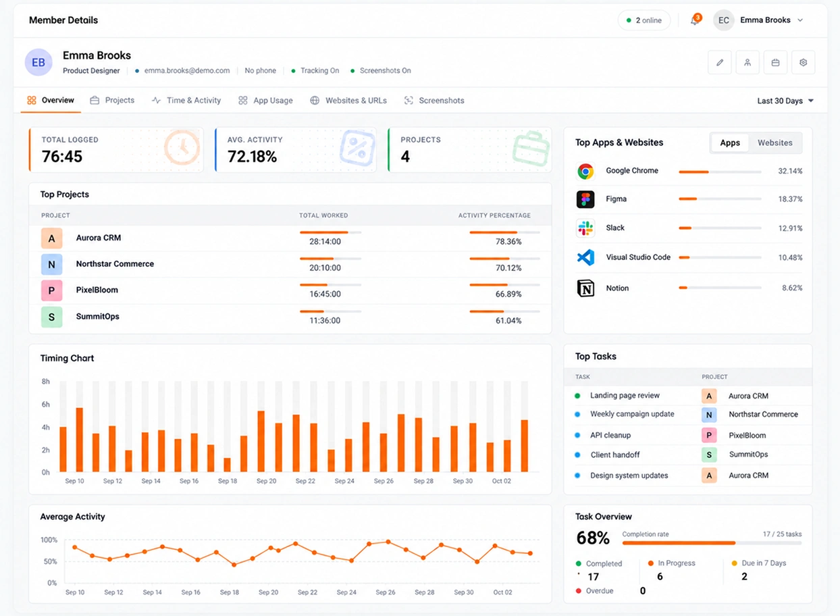Click the Sep 26 point on Average Activity line
Screen dimensions: 840x616
[388, 542]
